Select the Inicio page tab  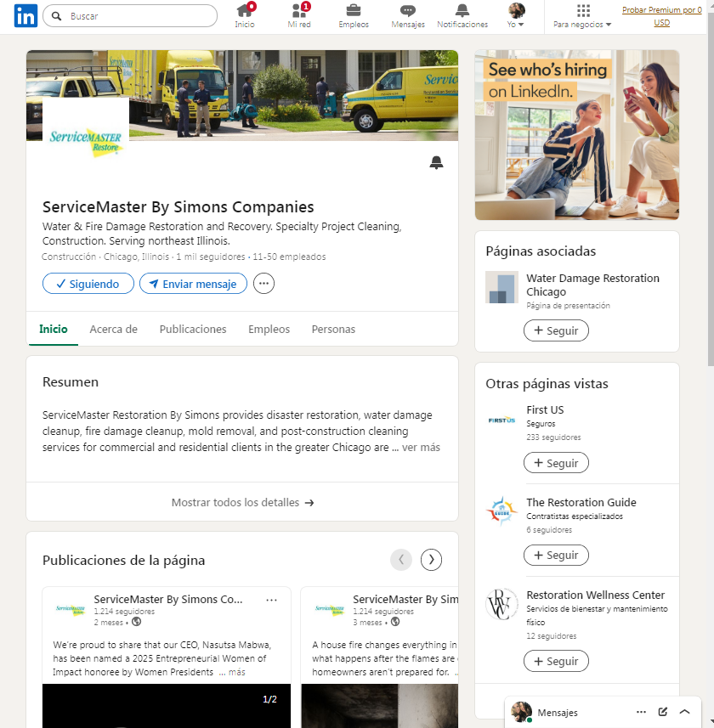click(x=54, y=330)
